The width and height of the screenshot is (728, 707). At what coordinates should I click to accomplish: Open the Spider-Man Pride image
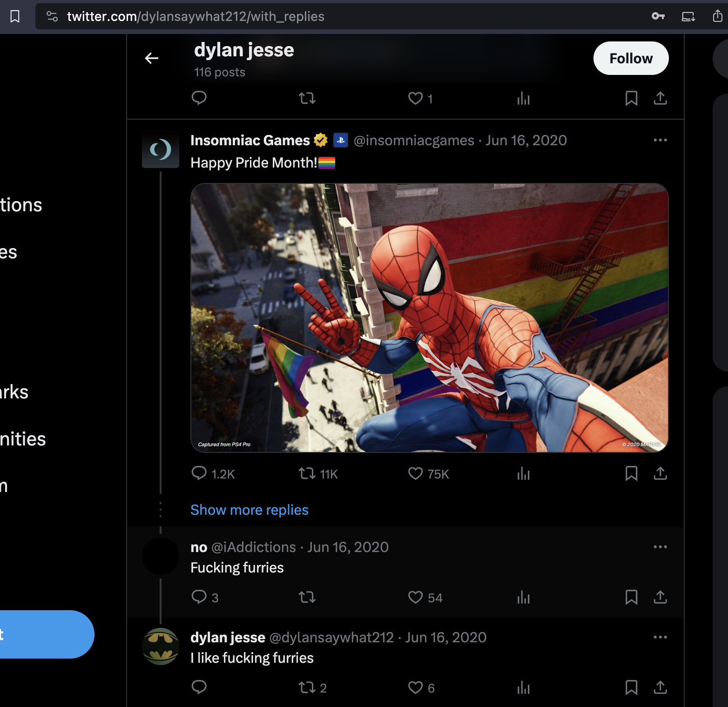click(430, 318)
